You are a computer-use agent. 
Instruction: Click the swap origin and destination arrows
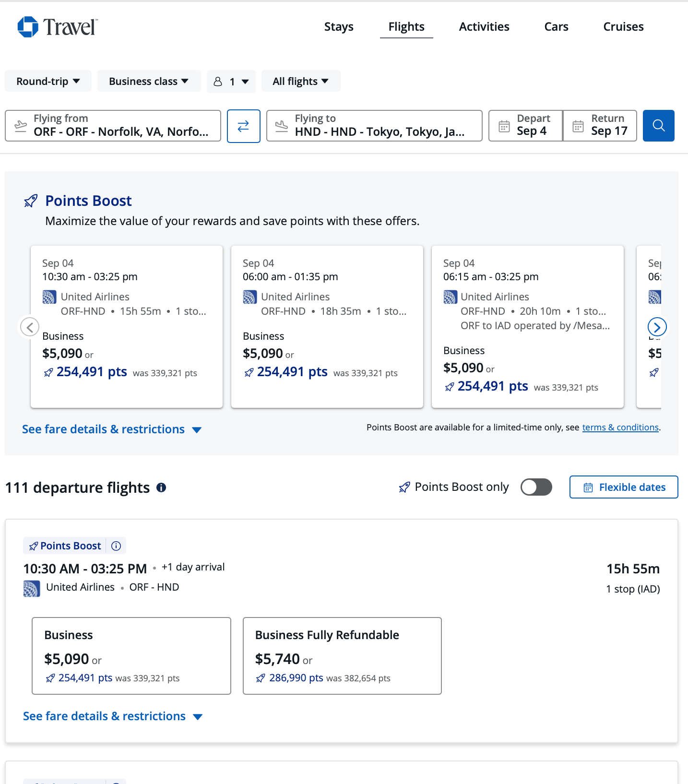[243, 126]
